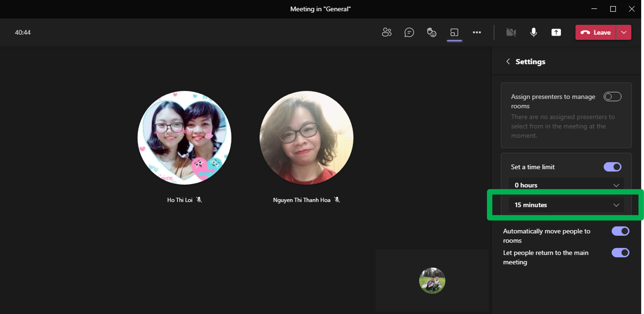Open the raise hand reactions menu
The width and height of the screenshot is (644, 314).
coord(431,33)
